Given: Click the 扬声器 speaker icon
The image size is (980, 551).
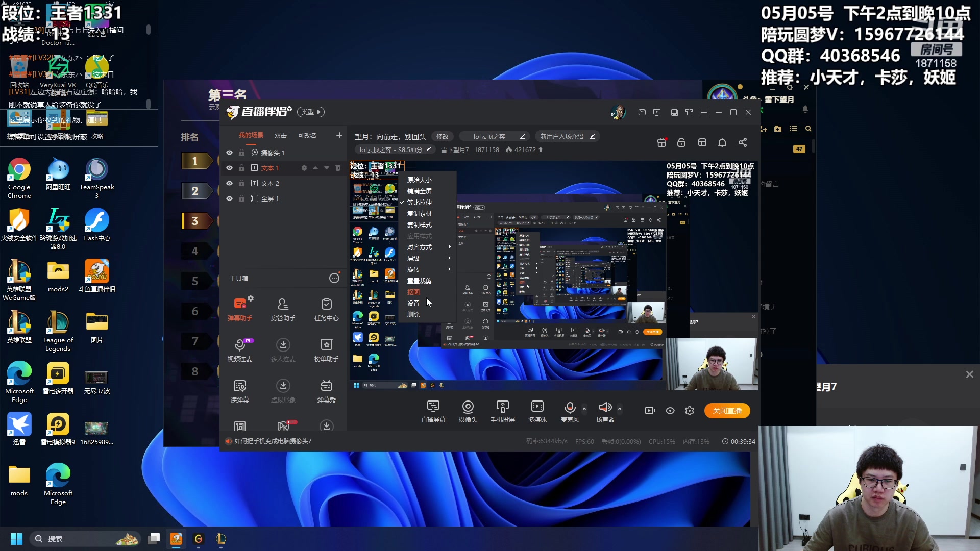Looking at the screenshot, I should [x=605, y=407].
